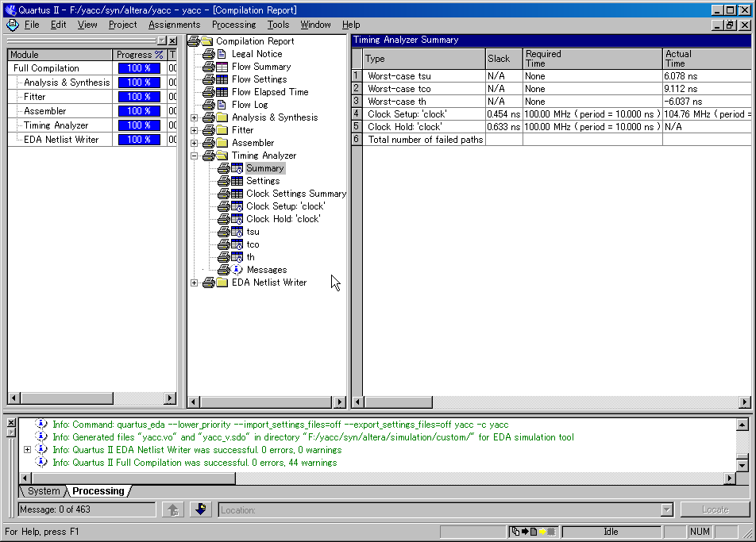Click the previous message up arrow icon
Screen dimensions: 756x542
pyautogui.click(x=174, y=509)
